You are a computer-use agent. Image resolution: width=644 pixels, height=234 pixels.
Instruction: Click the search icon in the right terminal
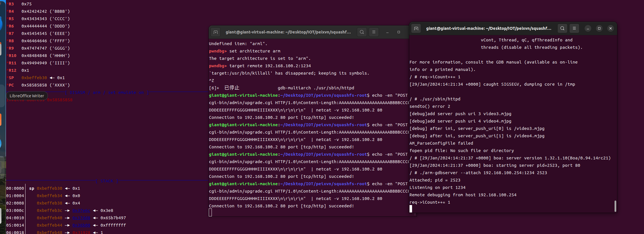[562, 28]
